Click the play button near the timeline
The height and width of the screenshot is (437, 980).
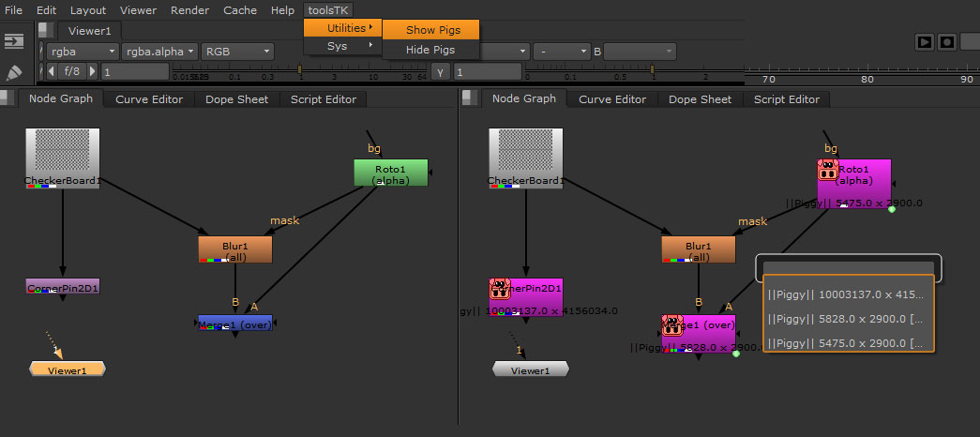(x=924, y=42)
